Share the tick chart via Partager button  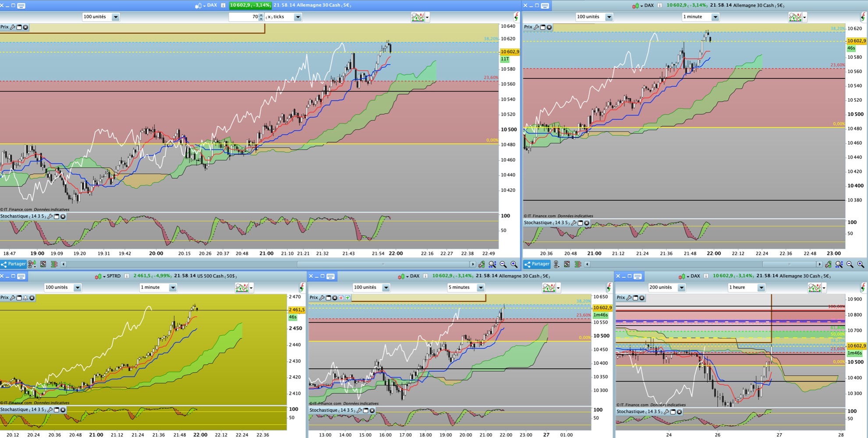[x=14, y=264]
